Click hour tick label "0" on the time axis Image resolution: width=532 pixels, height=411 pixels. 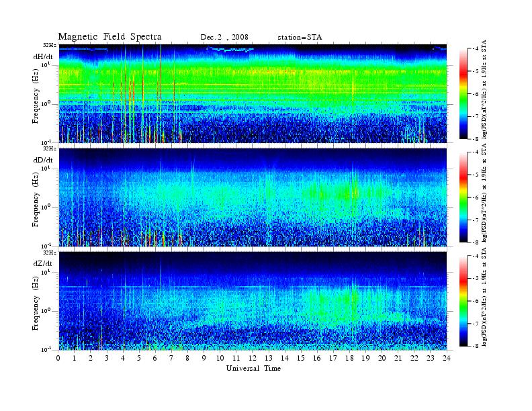(x=58, y=358)
